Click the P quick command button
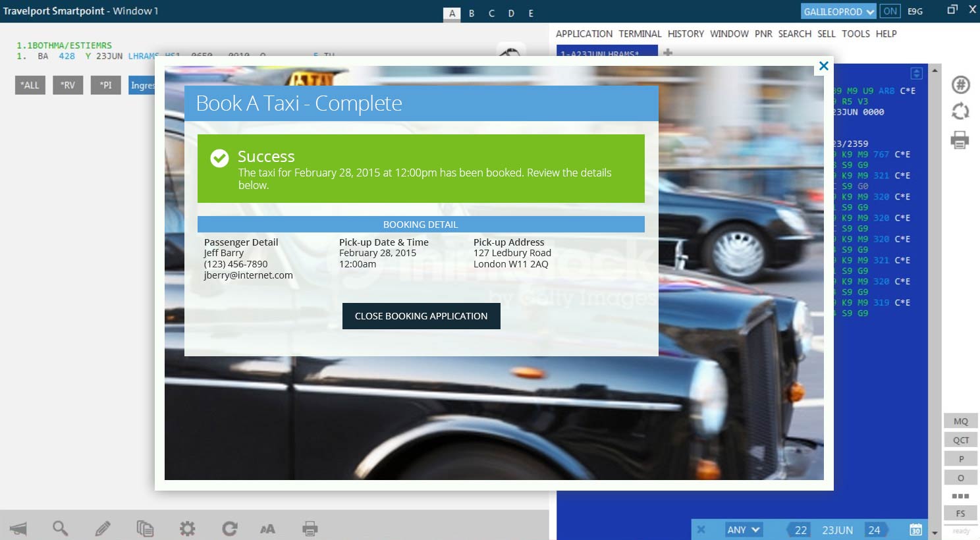This screenshot has height=540, width=980. tap(961, 459)
